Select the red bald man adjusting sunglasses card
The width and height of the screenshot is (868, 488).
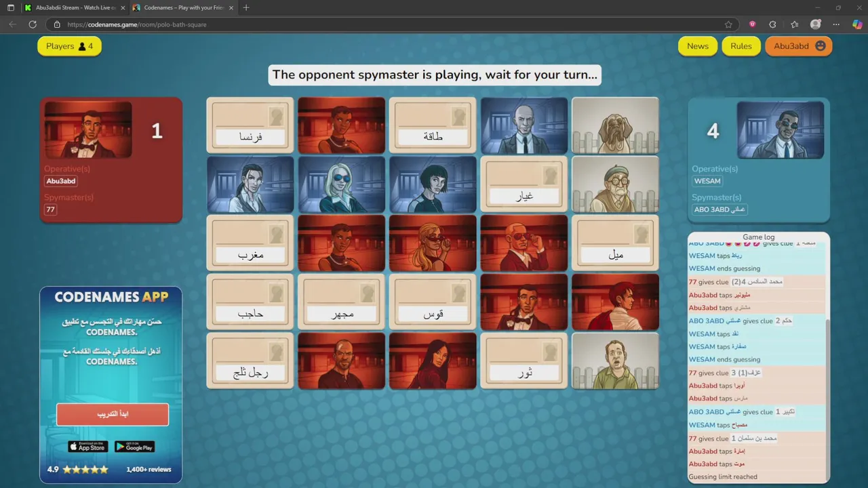point(524,243)
